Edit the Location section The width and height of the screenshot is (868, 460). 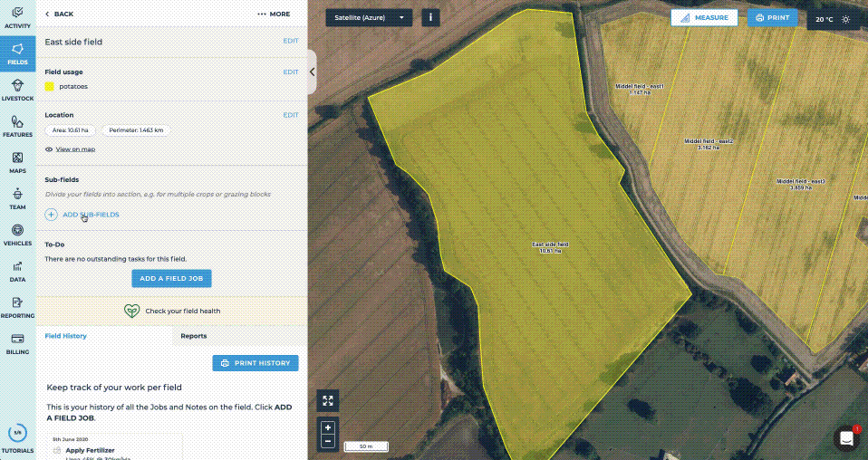point(291,115)
